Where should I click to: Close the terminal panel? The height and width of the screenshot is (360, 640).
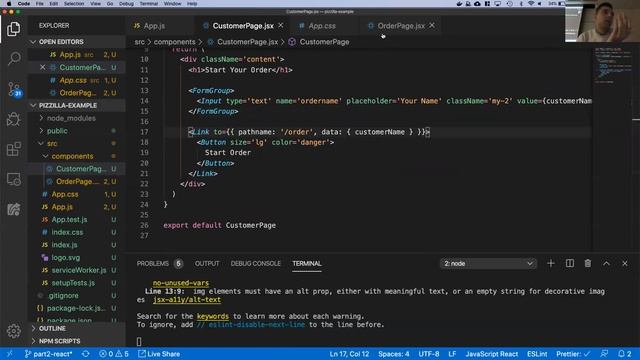625,263
